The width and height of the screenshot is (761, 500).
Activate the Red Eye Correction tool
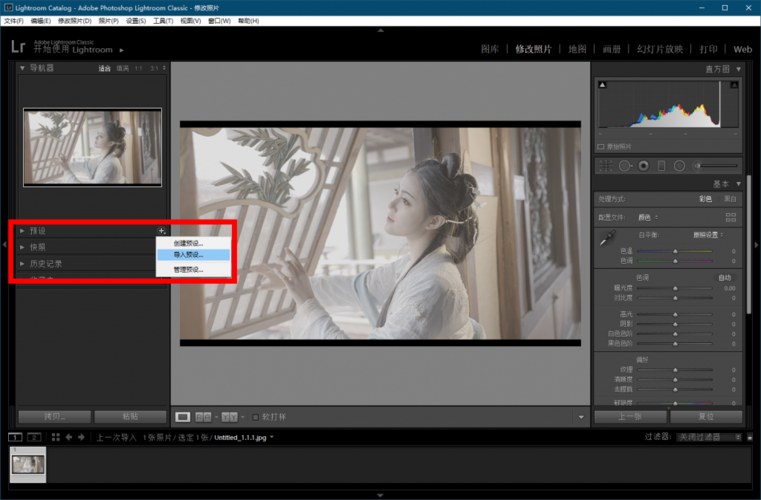[x=643, y=165]
